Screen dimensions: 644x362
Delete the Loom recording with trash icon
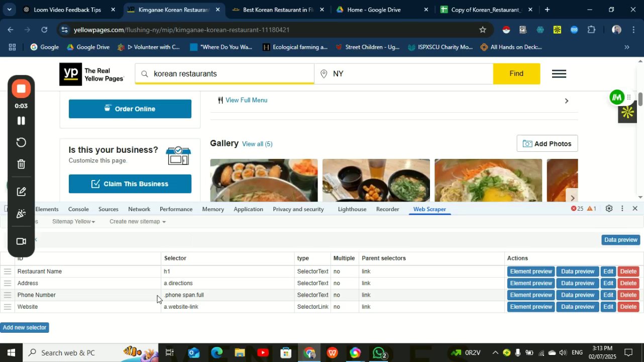point(21,164)
